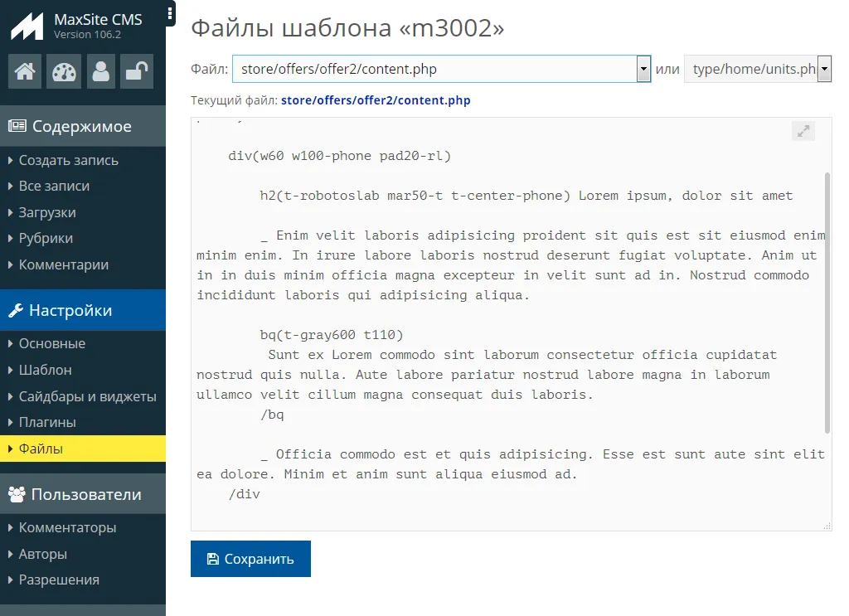Screen dimensions: 849x616
Task: Click the MaxSite CMS logo
Action: pos(27,26)
